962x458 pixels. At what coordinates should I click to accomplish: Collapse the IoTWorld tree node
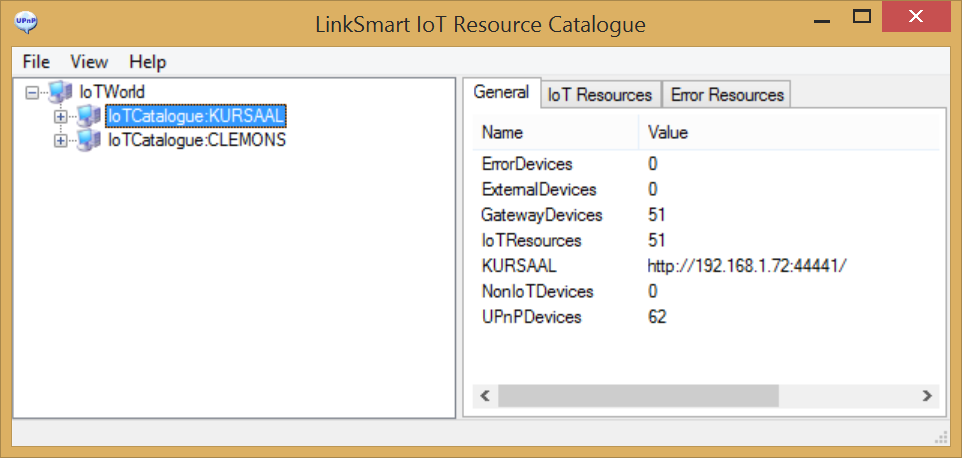(x=33, y=93)
